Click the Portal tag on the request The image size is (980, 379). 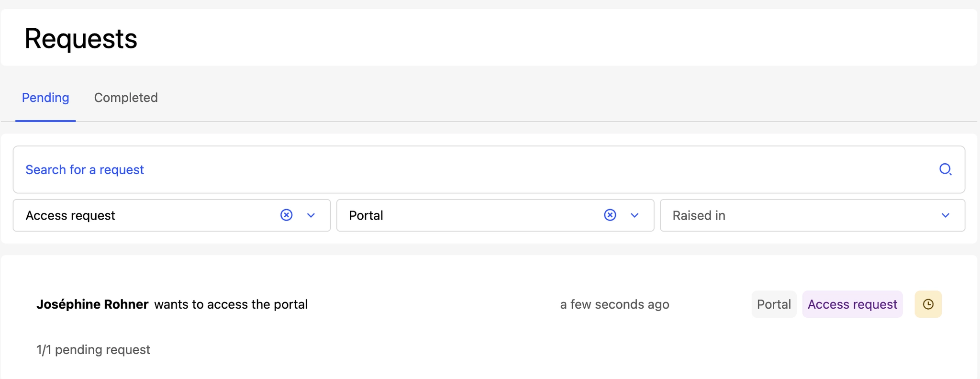click(774, 304)
